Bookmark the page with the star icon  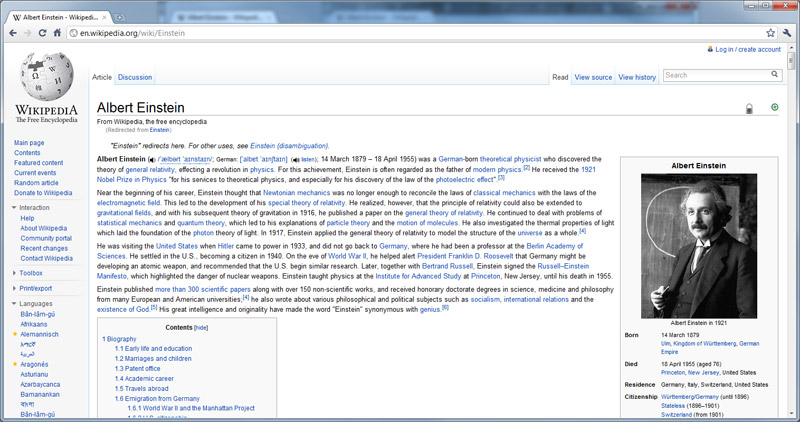[768, 33]
